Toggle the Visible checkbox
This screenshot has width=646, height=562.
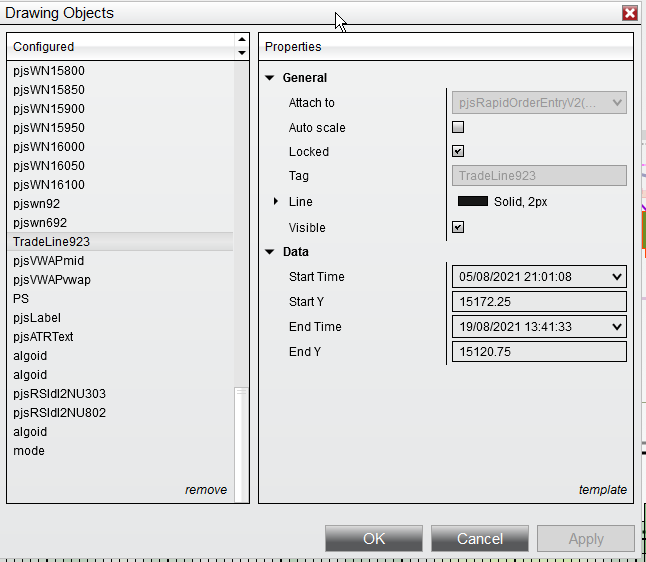click(x=458, y=227)
